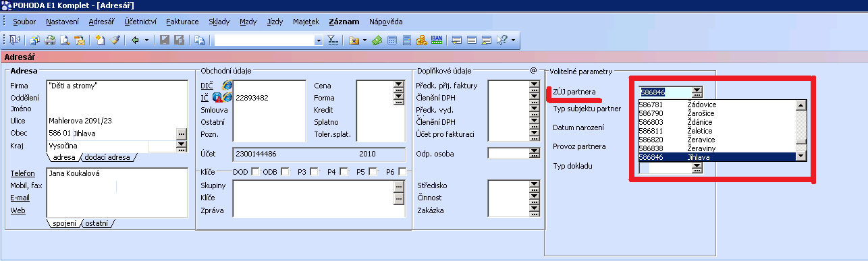Select 586781 Žádovice in the list

coord(717,105)
